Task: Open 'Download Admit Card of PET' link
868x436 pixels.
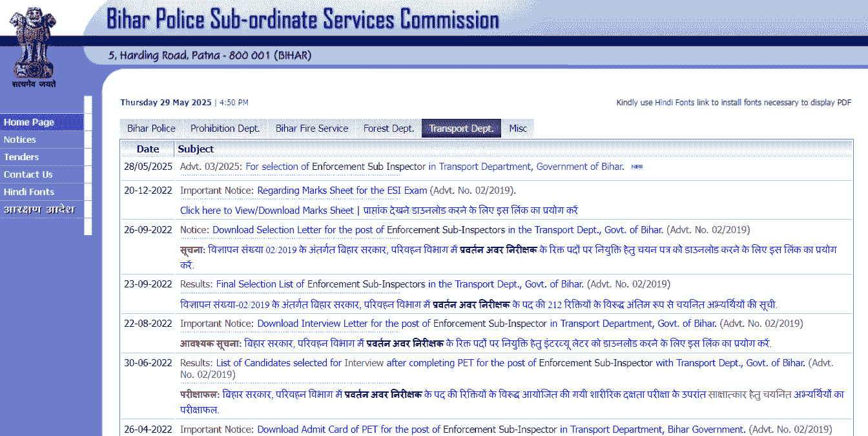Action: pyautogui.click(x=501, y=430)
